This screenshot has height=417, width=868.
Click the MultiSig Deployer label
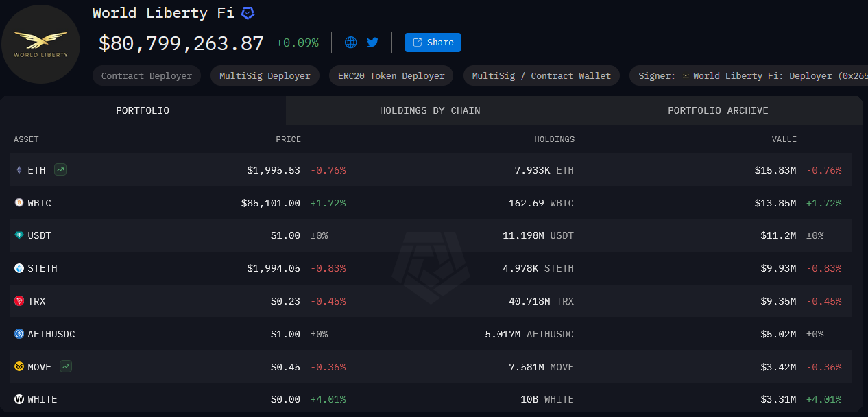point(265,75)
